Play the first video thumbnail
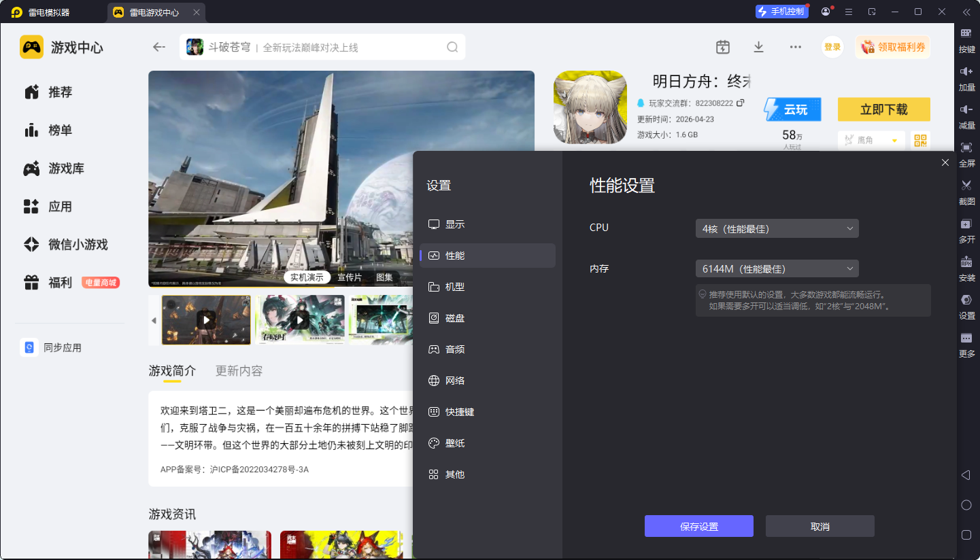The image size is (980, 560). [x=207, y=319]
